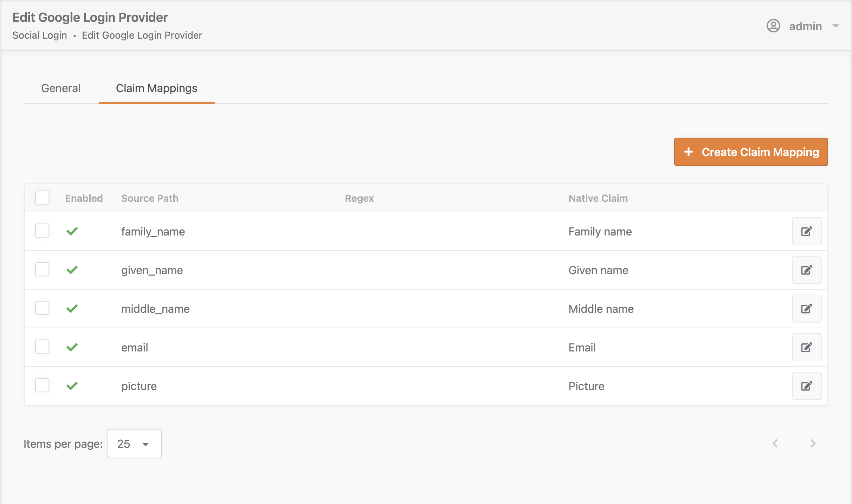
Task: Click the Items per page label
Action: click(x=63, y=444)
